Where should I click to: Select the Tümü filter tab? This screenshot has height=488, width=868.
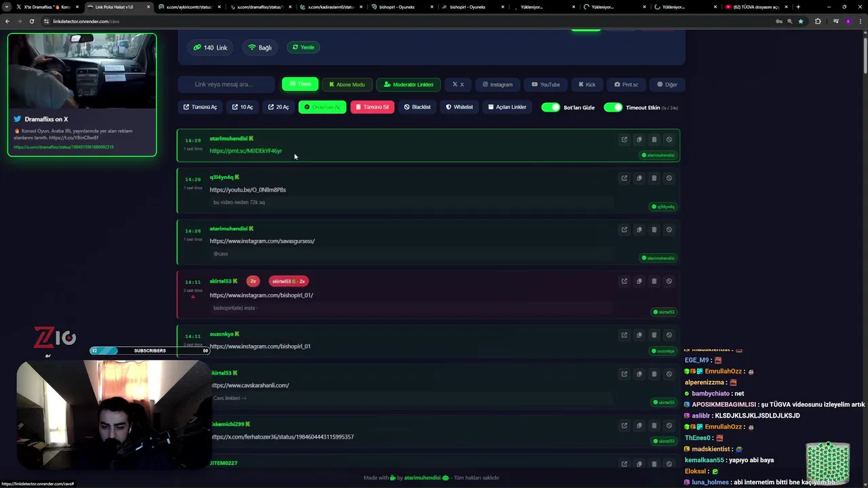pos(300,84)
